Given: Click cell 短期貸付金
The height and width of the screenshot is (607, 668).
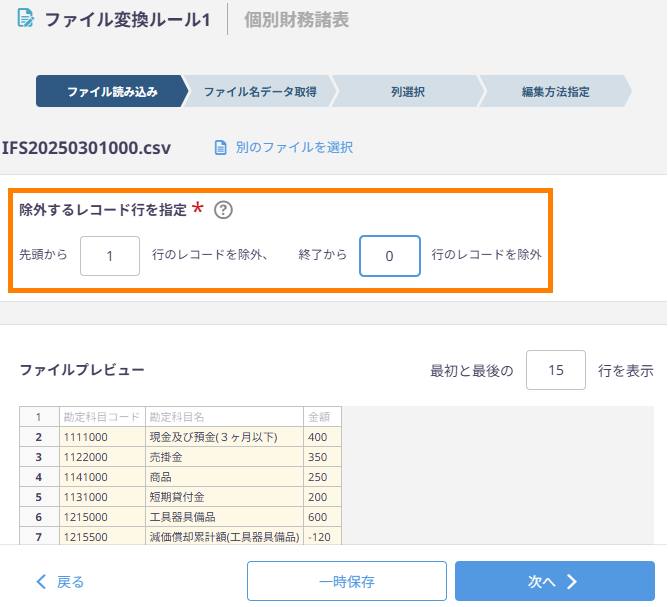Looking at the screenshot, I should click(224, 497).
